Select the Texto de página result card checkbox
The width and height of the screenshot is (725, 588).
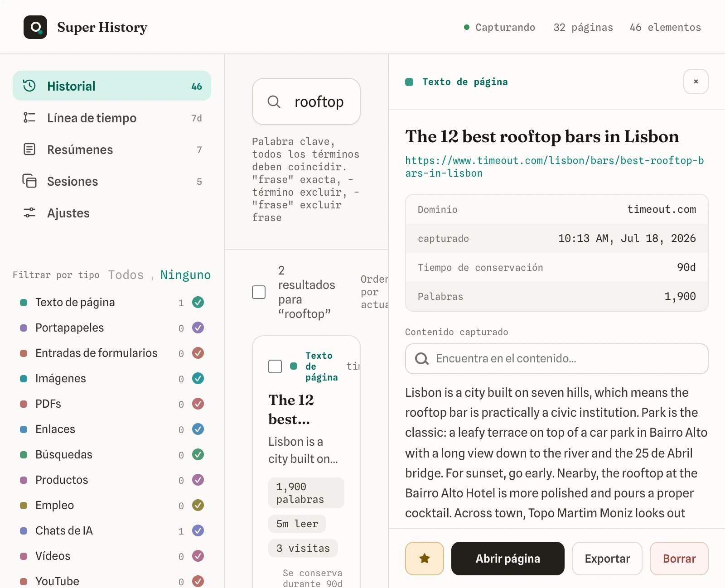point(275,366)
